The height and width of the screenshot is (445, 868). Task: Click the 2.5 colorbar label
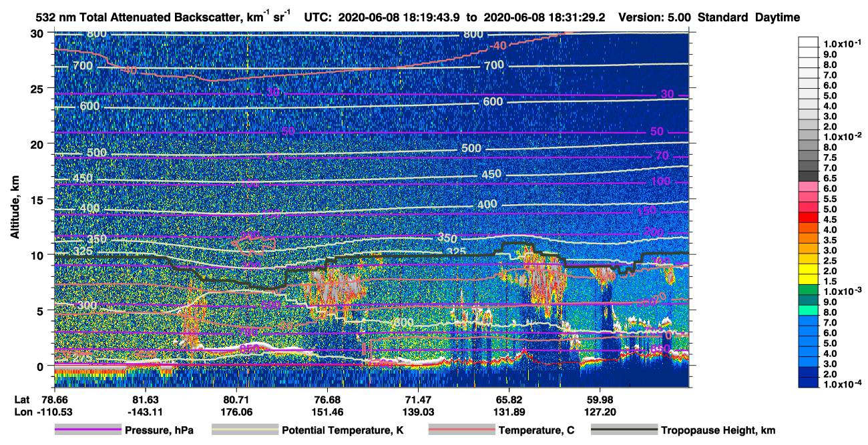point(830,261)
